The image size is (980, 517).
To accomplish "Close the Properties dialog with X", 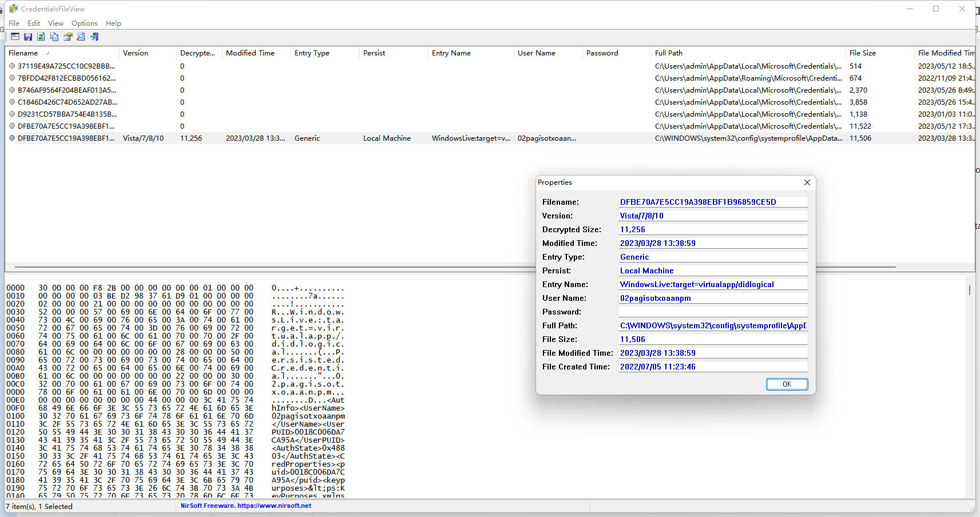I will tap(807, 182).
